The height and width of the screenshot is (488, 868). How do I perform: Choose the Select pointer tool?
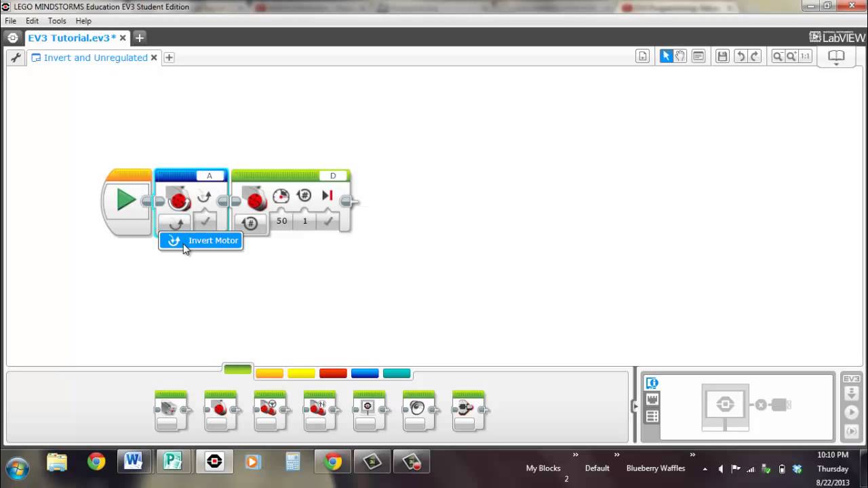666,56
